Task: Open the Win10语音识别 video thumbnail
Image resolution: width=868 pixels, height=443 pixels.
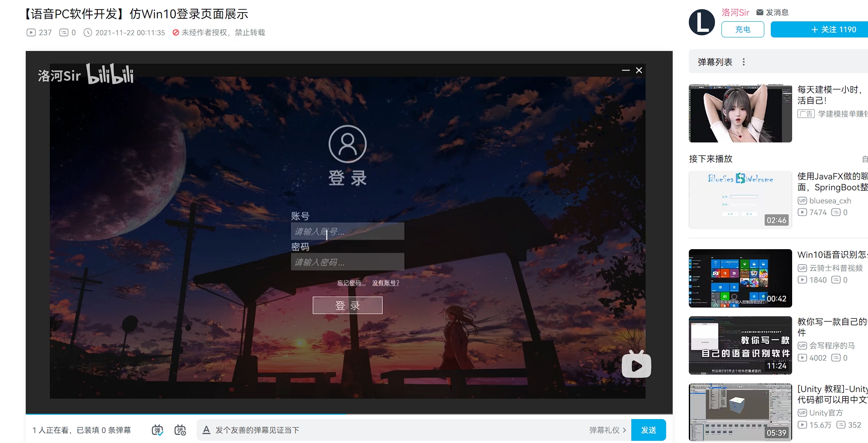Action: tap(740, 278)
